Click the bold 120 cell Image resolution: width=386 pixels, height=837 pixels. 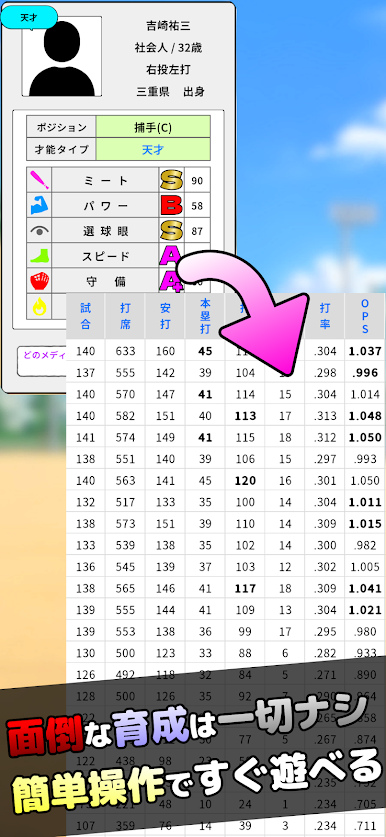click(x=245, y=480)
